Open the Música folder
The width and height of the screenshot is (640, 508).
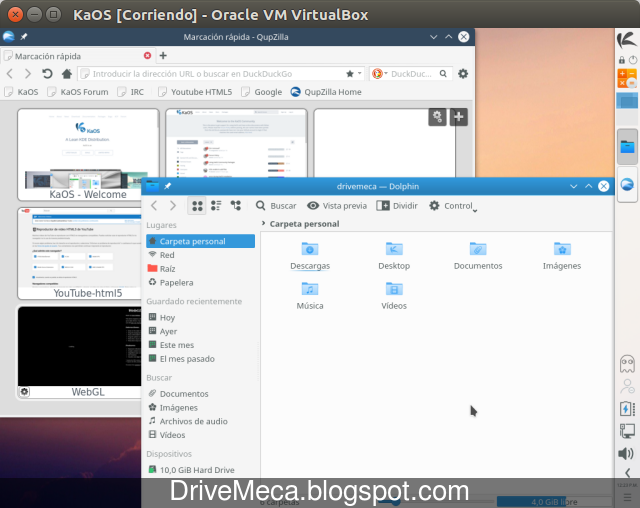pyautogui.click(x=310, y=296)
